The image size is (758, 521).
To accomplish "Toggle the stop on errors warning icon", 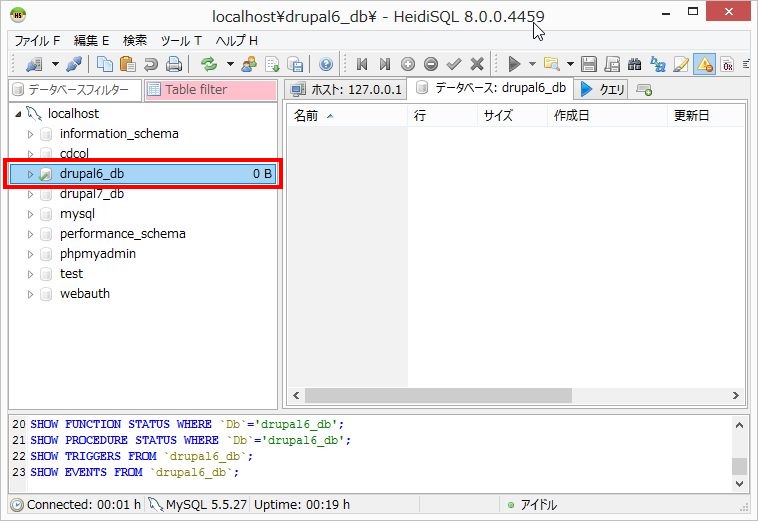I will click(x=704, y=64).
